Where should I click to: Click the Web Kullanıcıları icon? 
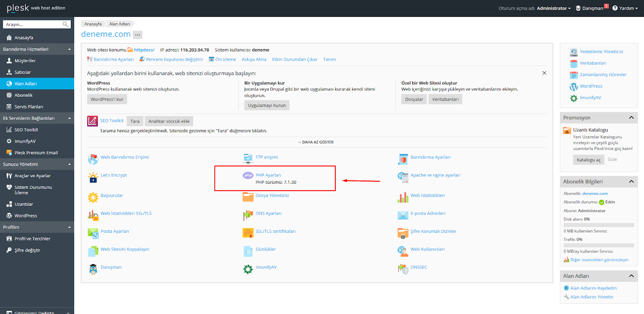point(403,251)
